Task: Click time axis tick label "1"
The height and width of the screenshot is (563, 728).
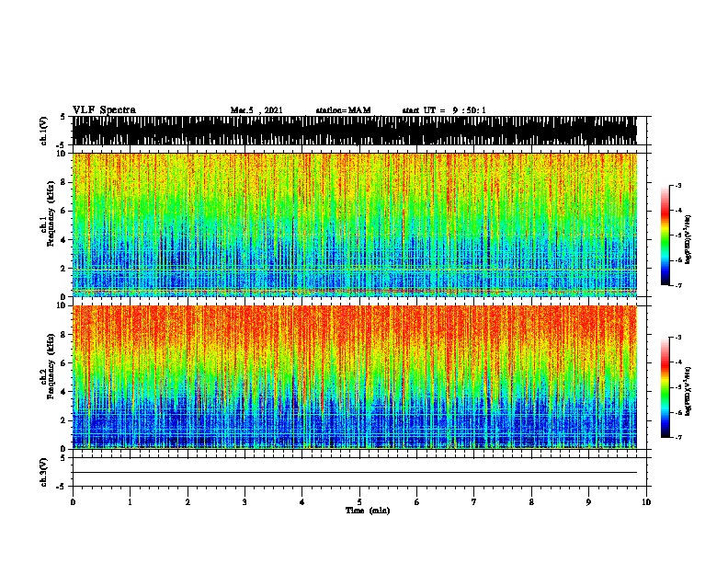Action: click(x=130, y=502)
